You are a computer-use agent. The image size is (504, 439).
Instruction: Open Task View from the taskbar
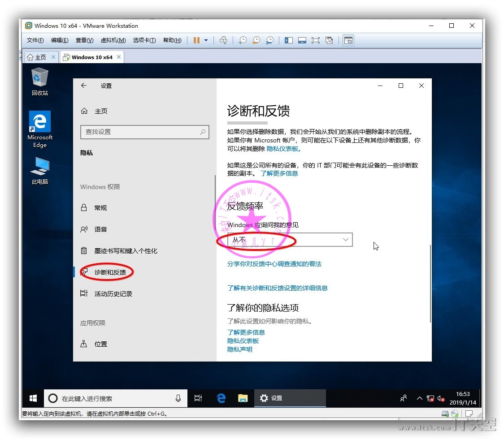(198, 399)
